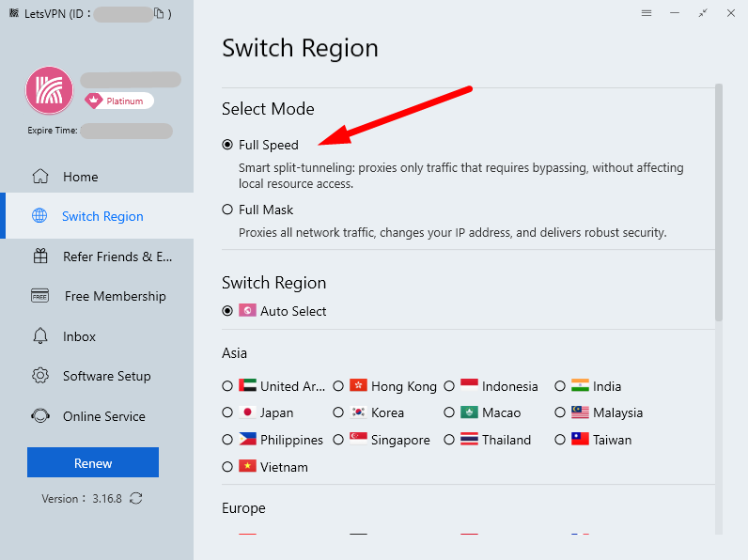Click the pink Auto Select icon
The width and height of the screenshot is (748, 560).
point(247,310)
